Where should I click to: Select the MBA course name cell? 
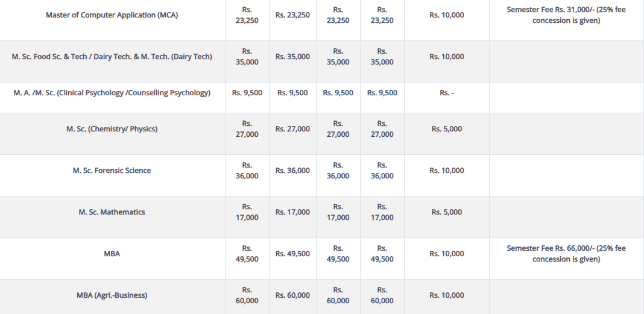(112, 254)
